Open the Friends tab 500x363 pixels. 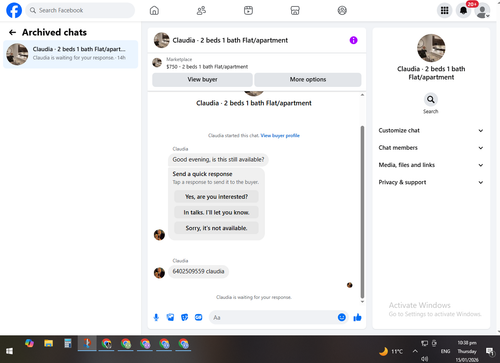(201, 10)
